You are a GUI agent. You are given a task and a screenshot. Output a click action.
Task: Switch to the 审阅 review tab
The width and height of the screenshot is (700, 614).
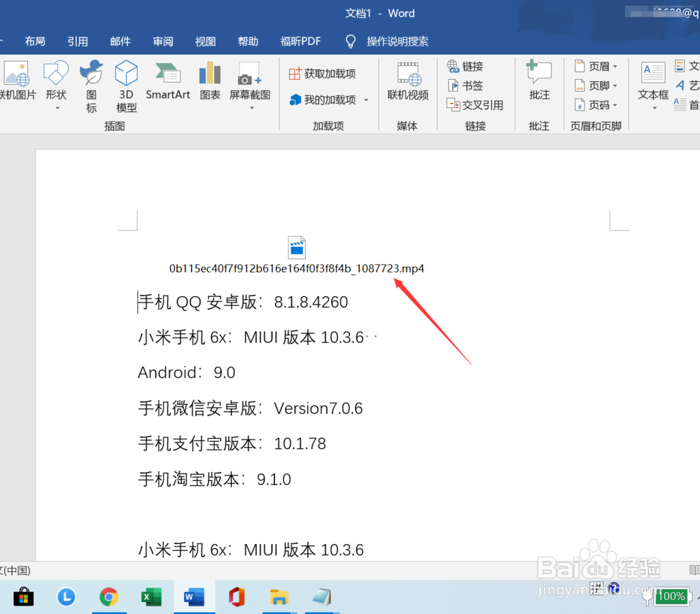(x=163, y=41)
